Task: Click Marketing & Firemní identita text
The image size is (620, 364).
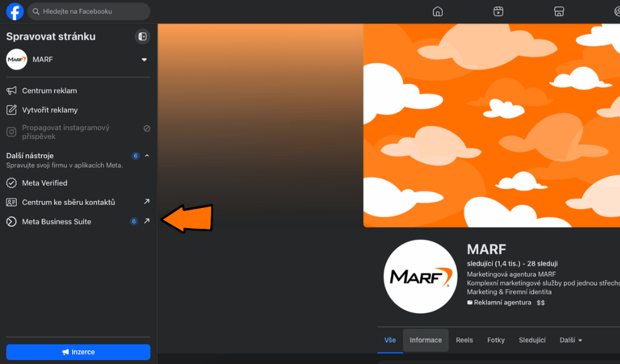Action: 509,292
